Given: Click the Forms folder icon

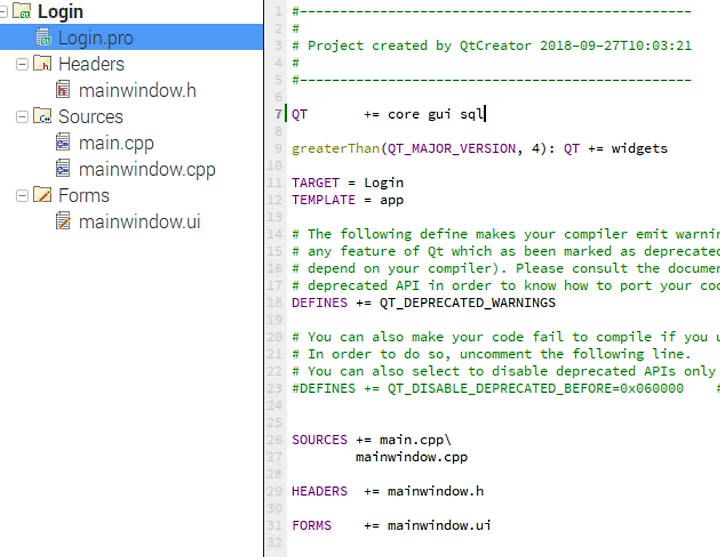Looking at the screenshot, I should click(42, 195).
